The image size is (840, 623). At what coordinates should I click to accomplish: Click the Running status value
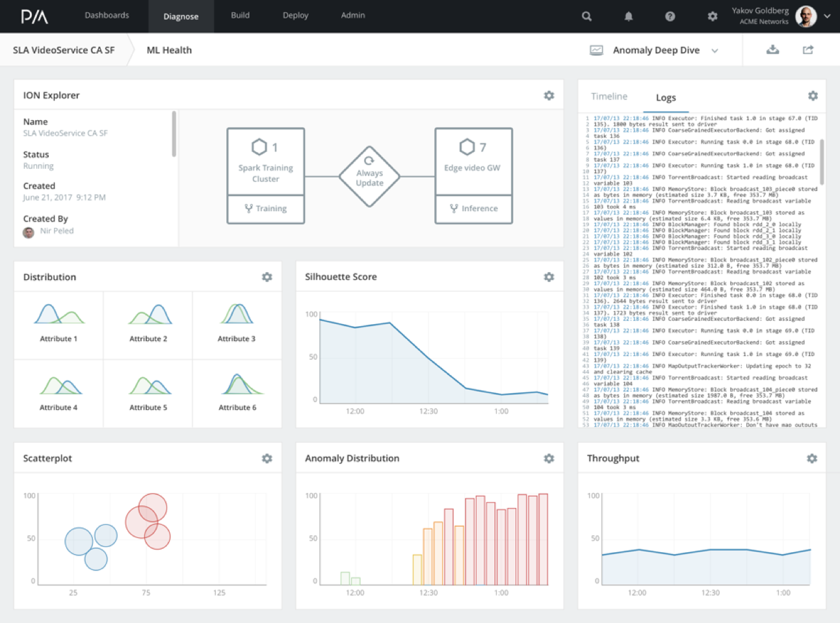click(x=38, y=166)
